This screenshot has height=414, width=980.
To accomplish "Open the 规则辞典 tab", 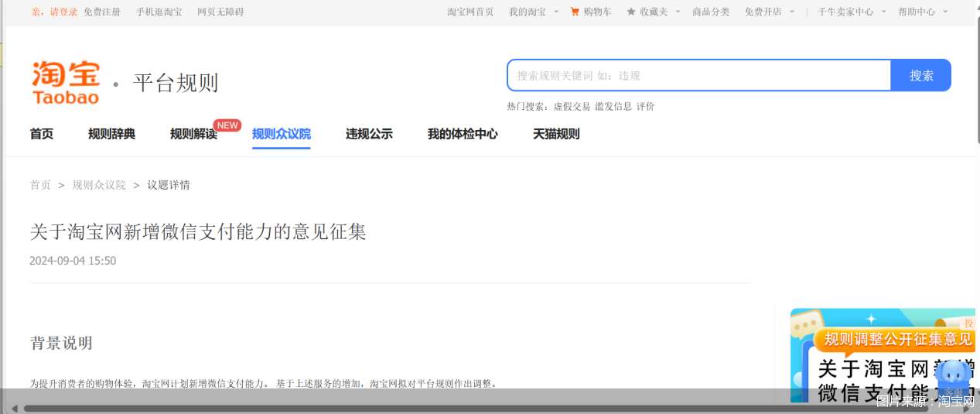I will click(111, 134).
